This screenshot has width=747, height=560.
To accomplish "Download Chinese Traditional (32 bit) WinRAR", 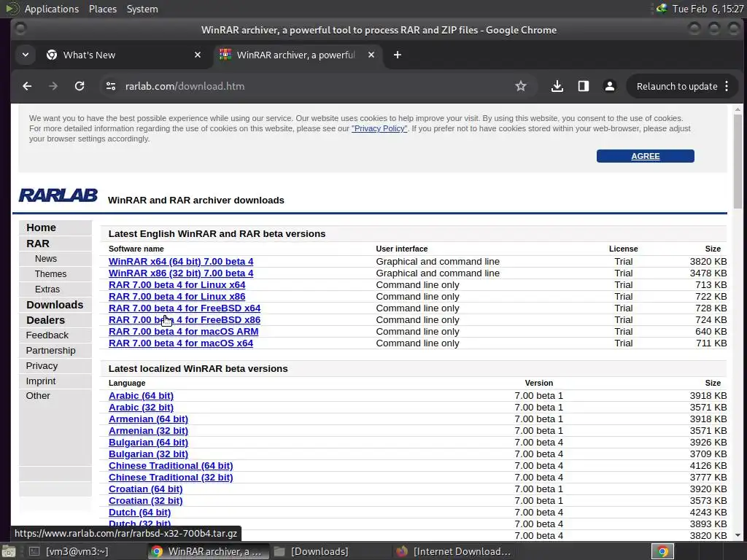I will pos(171,478).
